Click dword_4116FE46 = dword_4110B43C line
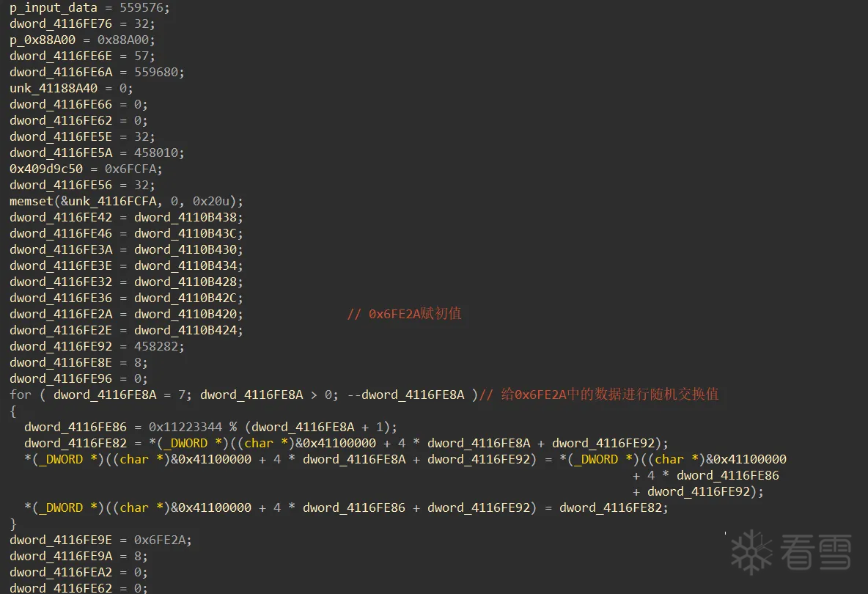Screen dimensions: 868x594 point(126,233)
